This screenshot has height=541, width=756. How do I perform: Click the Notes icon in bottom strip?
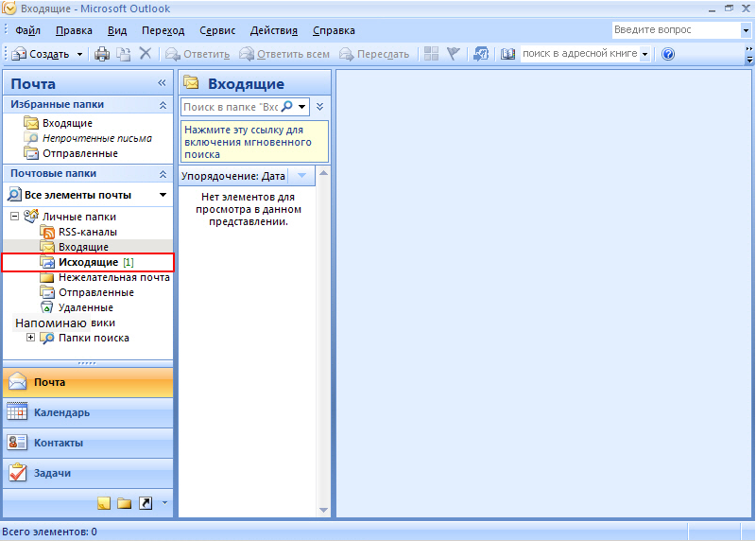[104, 503]
